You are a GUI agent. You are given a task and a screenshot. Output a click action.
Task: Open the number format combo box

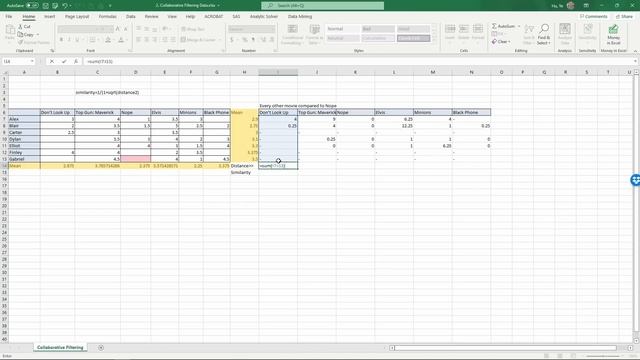point(251,29)
